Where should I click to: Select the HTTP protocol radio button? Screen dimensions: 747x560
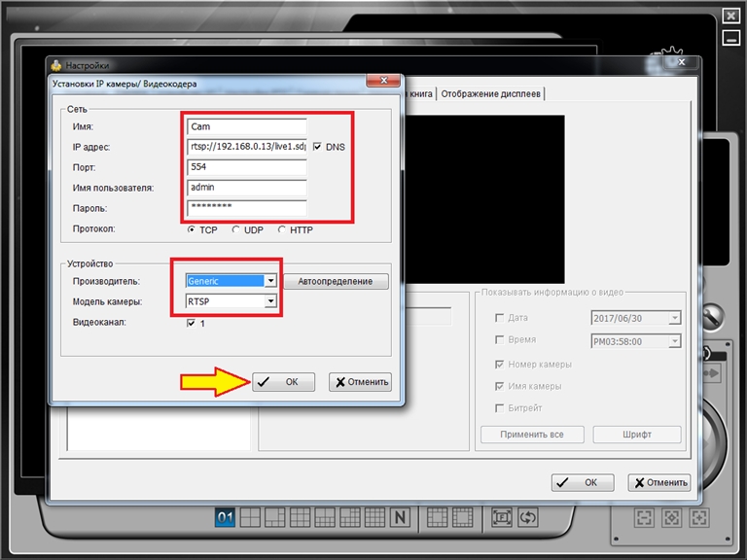pos(282,229)
